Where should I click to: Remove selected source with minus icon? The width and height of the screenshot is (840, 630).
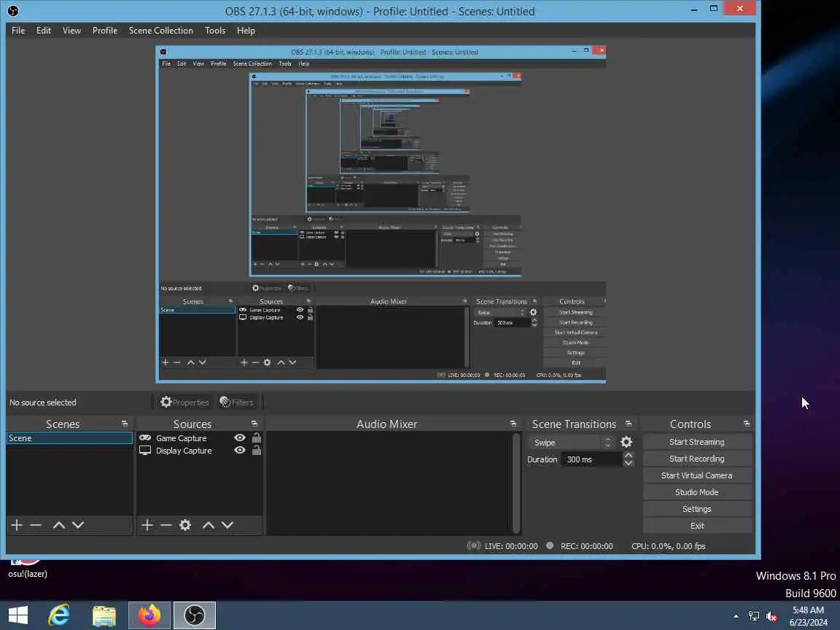coord(166,525)
